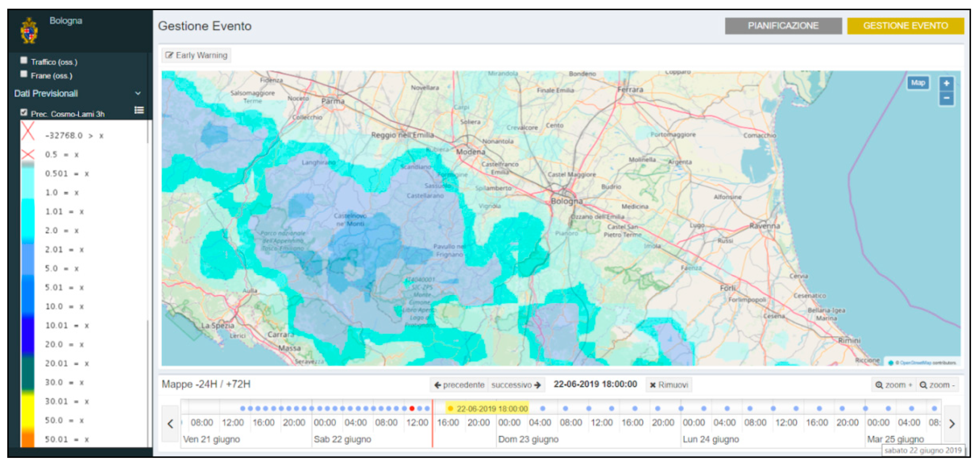
Task: Uncheck the Prec. Cosmo-Lami 3h layer
Action: pyautogui.click(x=24, y=112)
